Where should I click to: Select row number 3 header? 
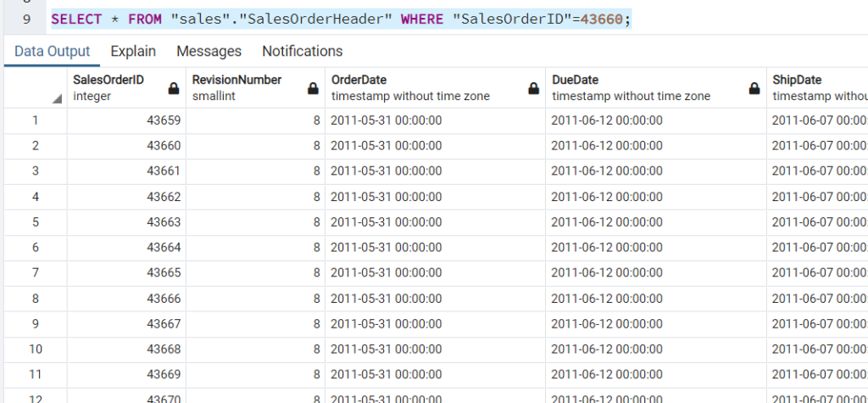(36, 171)
